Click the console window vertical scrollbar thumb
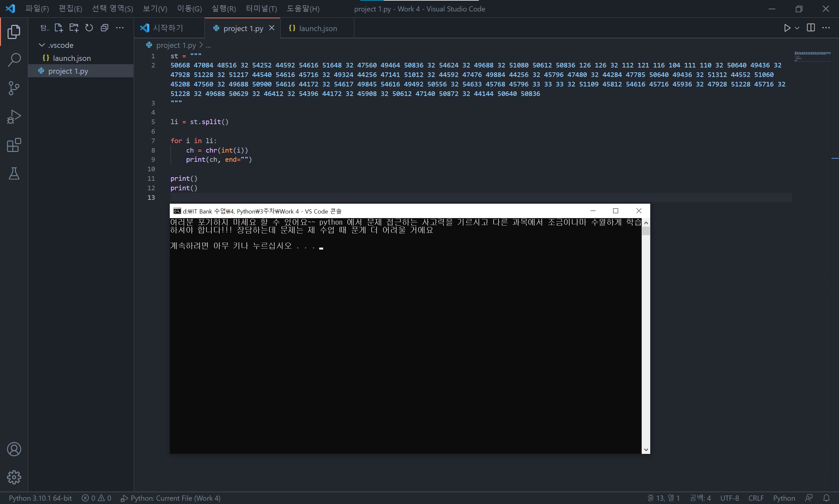Viewport: 839px width, 504px height. point(646,231)
